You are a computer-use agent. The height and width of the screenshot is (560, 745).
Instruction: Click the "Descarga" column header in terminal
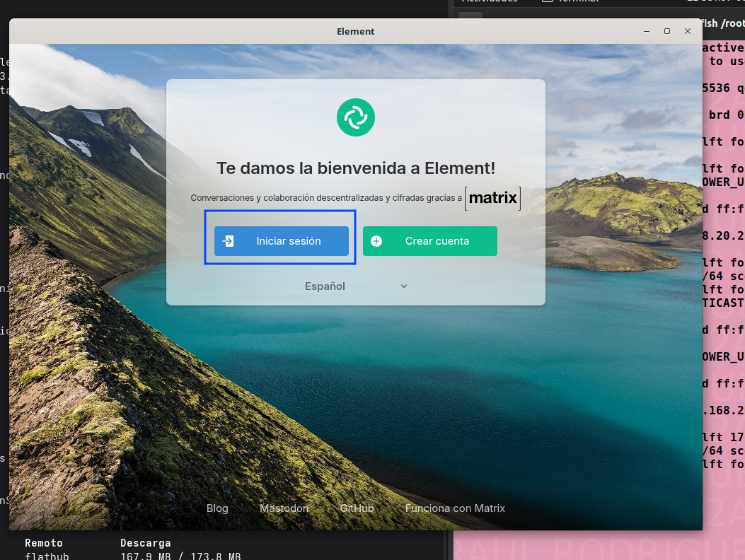tap(145, 543)
